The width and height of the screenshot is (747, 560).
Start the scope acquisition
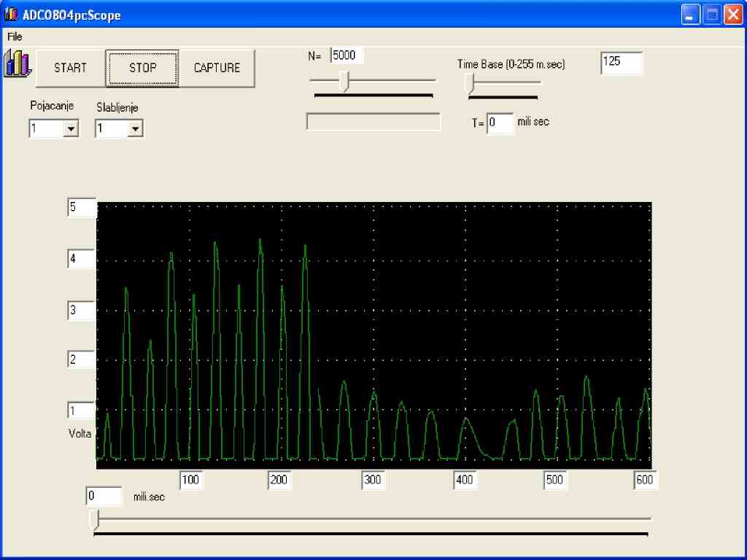pyautogui.click(x=71, y=68)
